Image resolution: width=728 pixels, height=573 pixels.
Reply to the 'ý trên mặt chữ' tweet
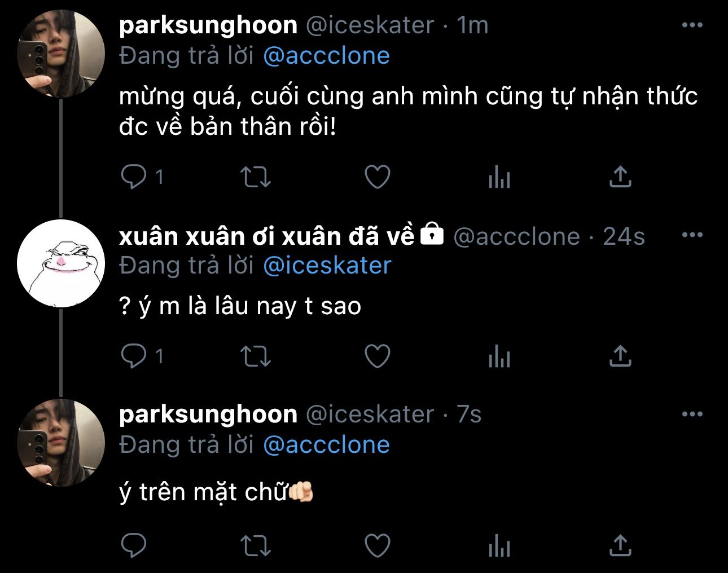point(134,545)
